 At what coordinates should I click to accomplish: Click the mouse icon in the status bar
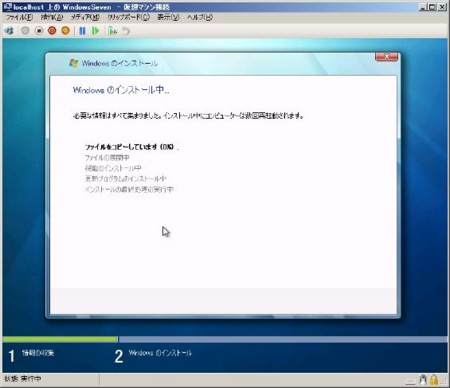[423, 380]
